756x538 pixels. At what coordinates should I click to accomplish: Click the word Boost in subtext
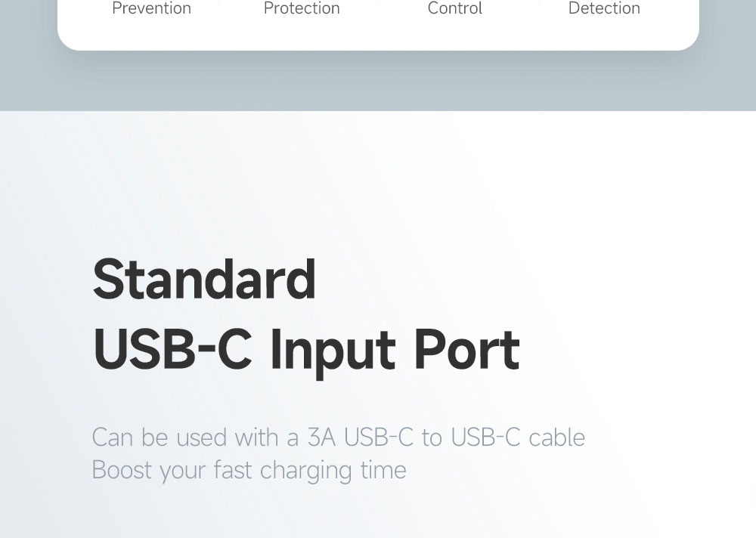(x=122, y=470)
